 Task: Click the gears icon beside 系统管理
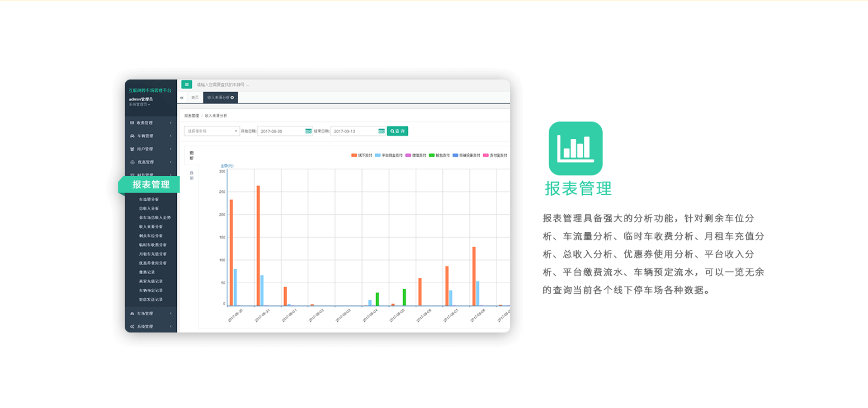click(x=132, y=327)
